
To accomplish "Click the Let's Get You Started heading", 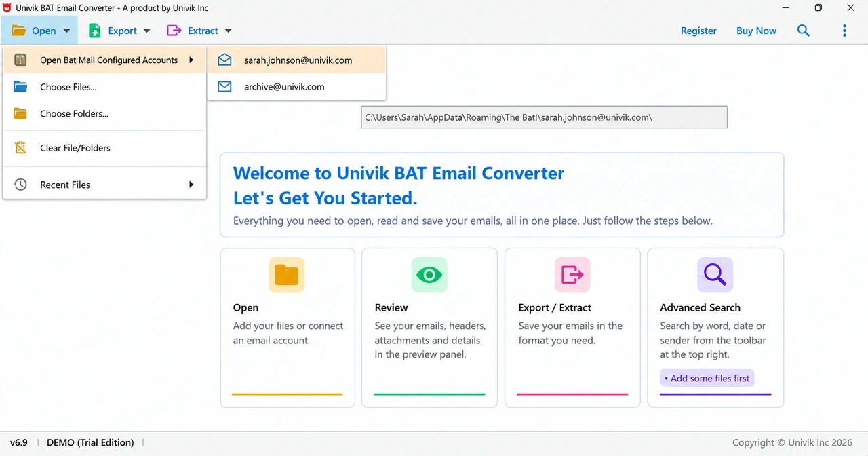I will (x=325, y=198).
